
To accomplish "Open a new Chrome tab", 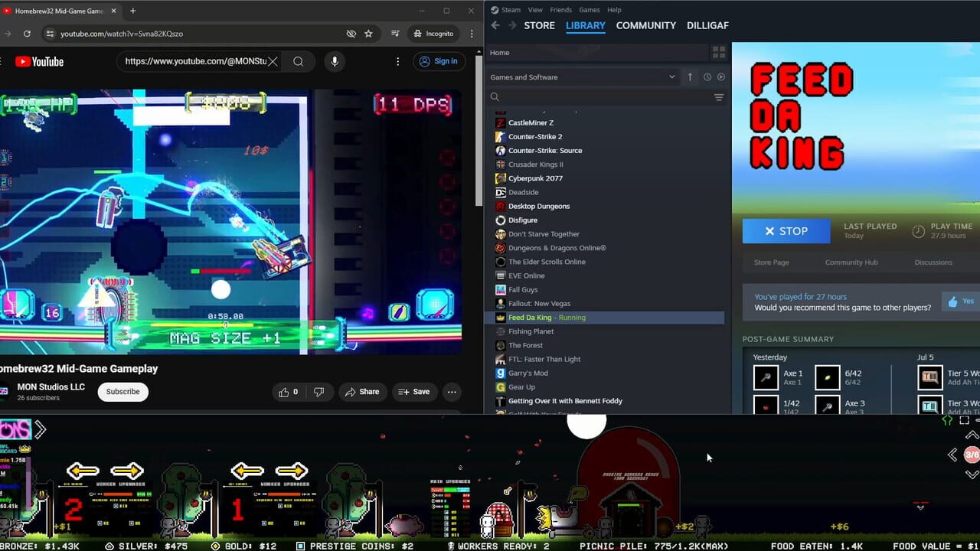I will click(132, 11).
